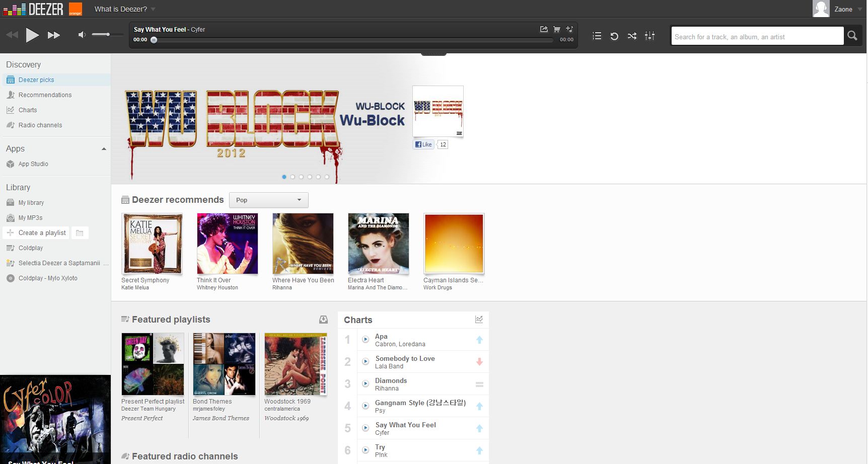Screen dimensions: 868x464
Task: Click the Zaone profile avatar
Action: pyautogui.click(x=821, y=9)
